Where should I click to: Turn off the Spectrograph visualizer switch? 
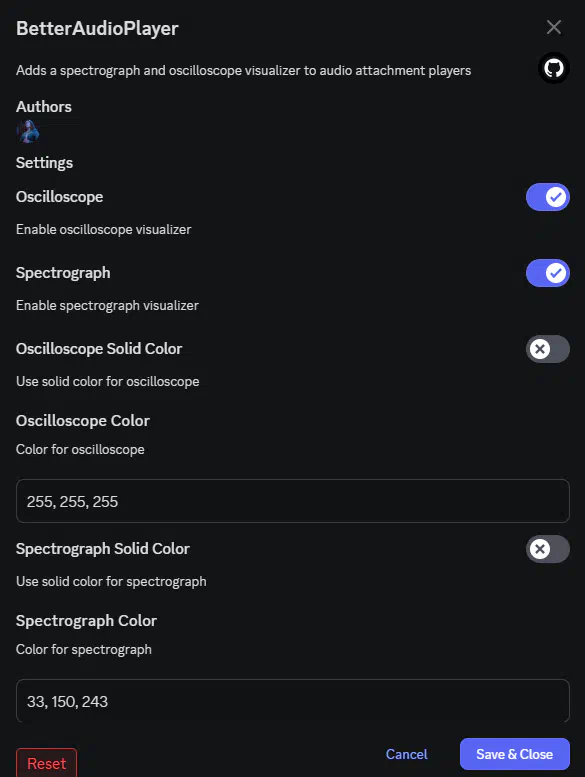[x=548, y=273]
